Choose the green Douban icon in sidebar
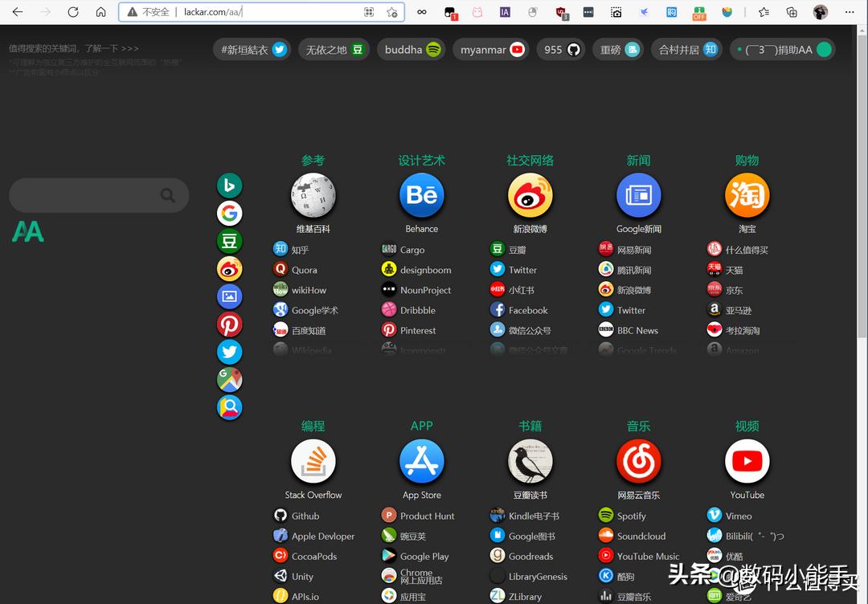This screenshot has height=604, width=868. click(x=229, y=241)
